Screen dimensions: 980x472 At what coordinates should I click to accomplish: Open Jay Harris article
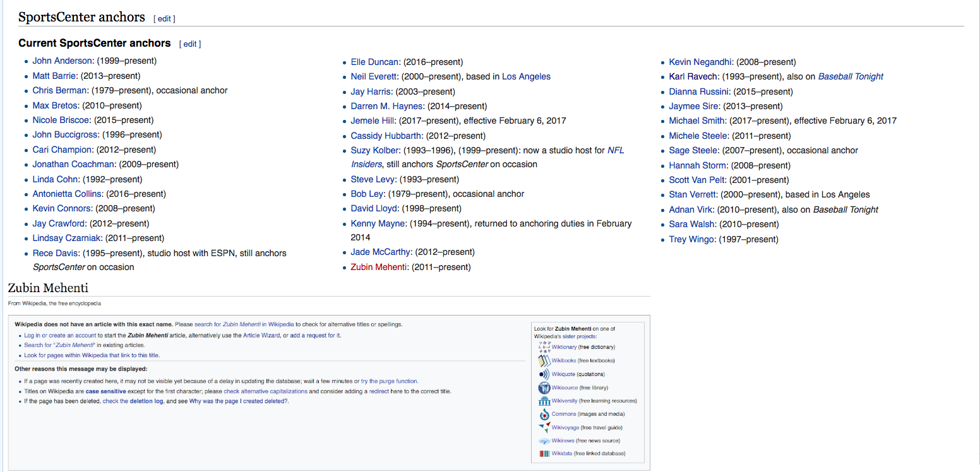(370, 91)
